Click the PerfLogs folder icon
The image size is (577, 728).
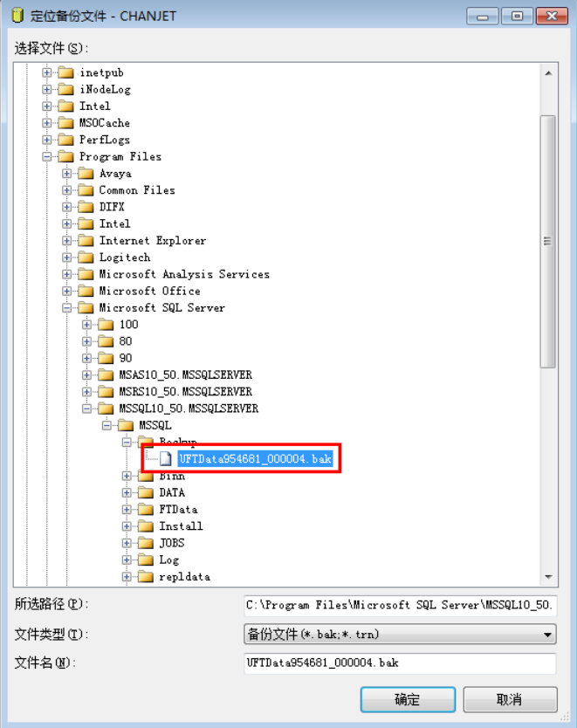point(66,140)
